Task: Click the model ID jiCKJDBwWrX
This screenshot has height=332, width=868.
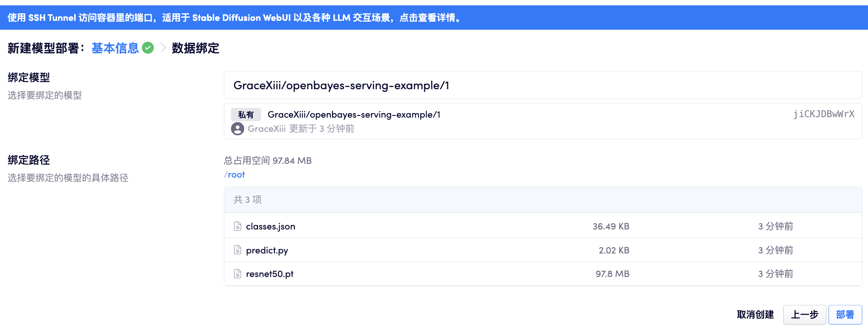Action: [824, 114]
